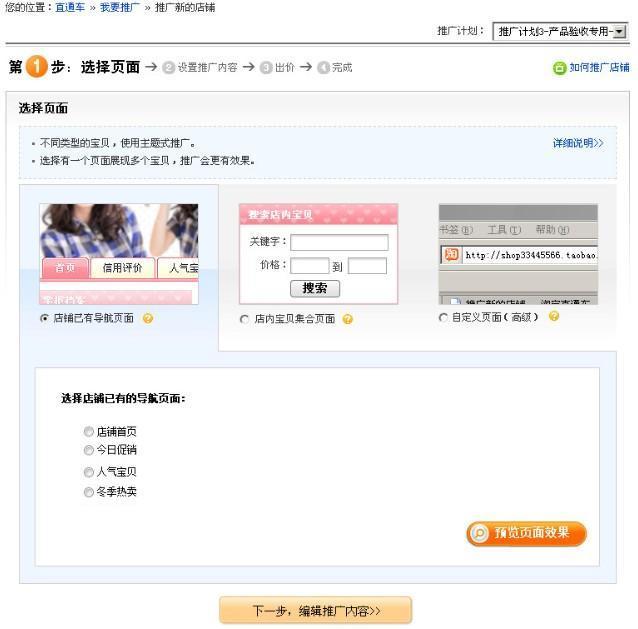
Task: Open 我要推广 breadcrumb link
Action: pos(120,8)
